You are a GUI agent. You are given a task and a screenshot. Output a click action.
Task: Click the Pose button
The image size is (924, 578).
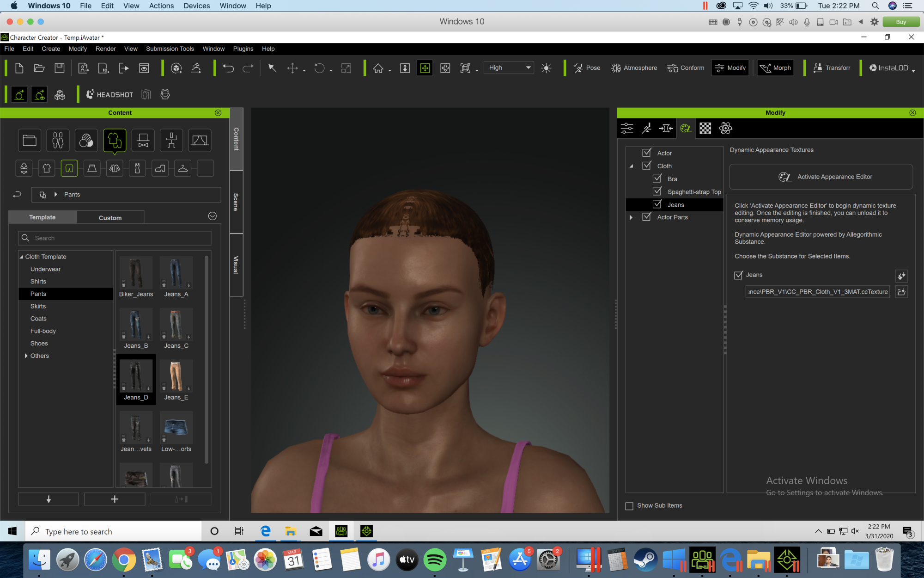pyautogui.click(x=587, y=68)
